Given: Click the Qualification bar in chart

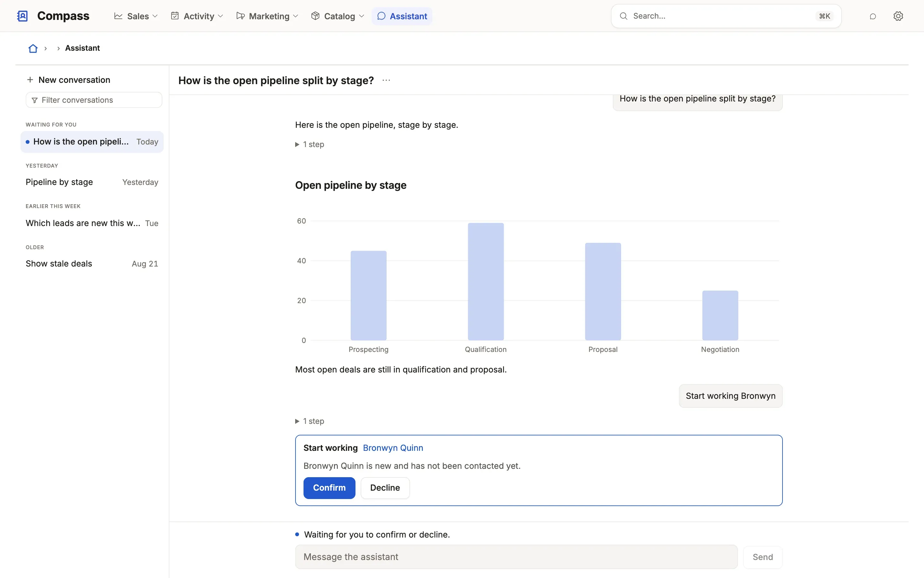Looking at the screenshot, I should (486, 282).
